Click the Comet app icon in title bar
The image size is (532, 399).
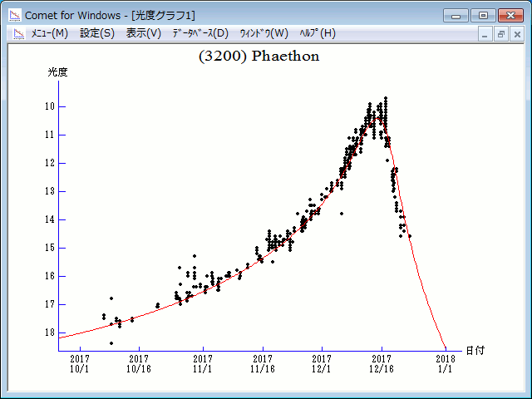point(14,15)
